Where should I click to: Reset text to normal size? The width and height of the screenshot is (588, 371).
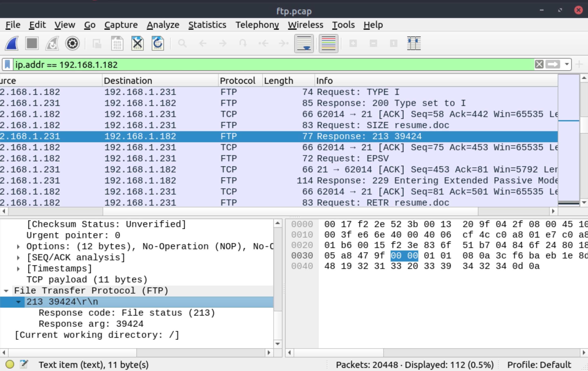click(x=394, y=43)
